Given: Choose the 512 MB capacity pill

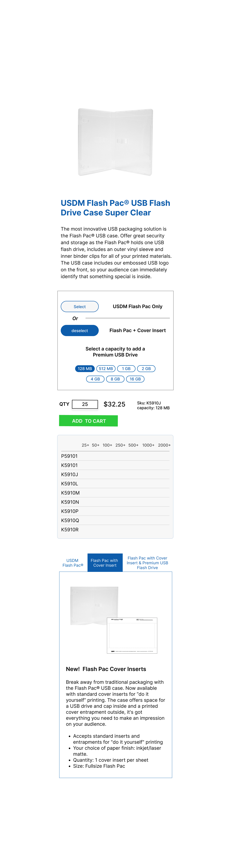Looking at the screenshot, I should [x=106, y=369].
